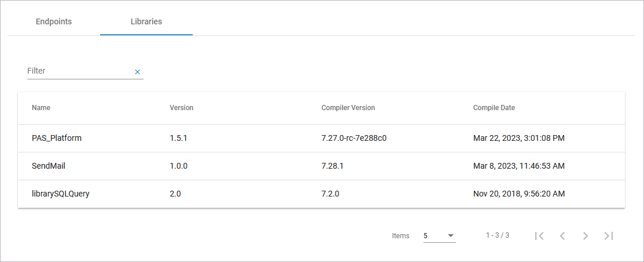Sort by the Version column header
Image resolution: width=644 pixels, height=262 pixels.
(182, 108)
